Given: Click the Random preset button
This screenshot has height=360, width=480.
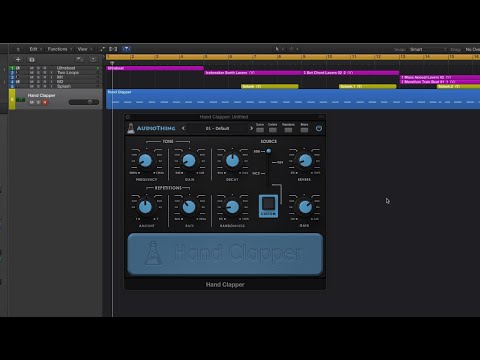Looking at the screenshot, I should [x=288, y=128].
